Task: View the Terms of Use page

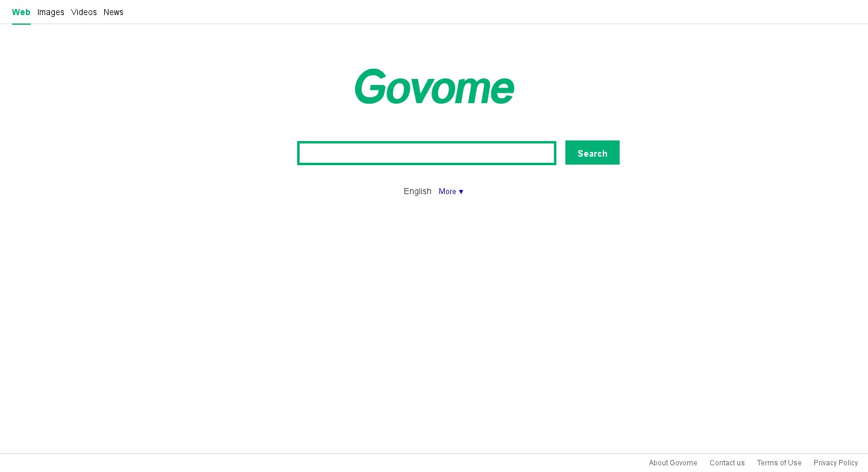Action: (779, 463)
